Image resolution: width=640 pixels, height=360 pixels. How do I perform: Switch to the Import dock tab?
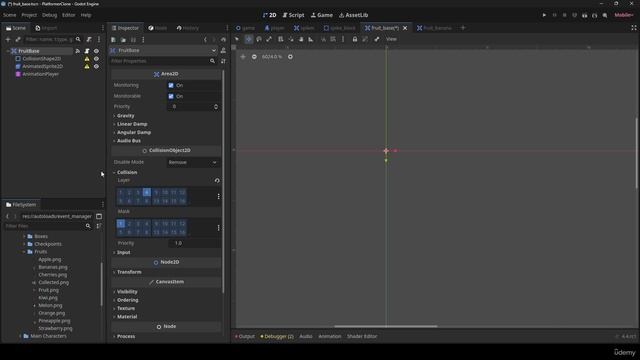[x=46, y=28]
